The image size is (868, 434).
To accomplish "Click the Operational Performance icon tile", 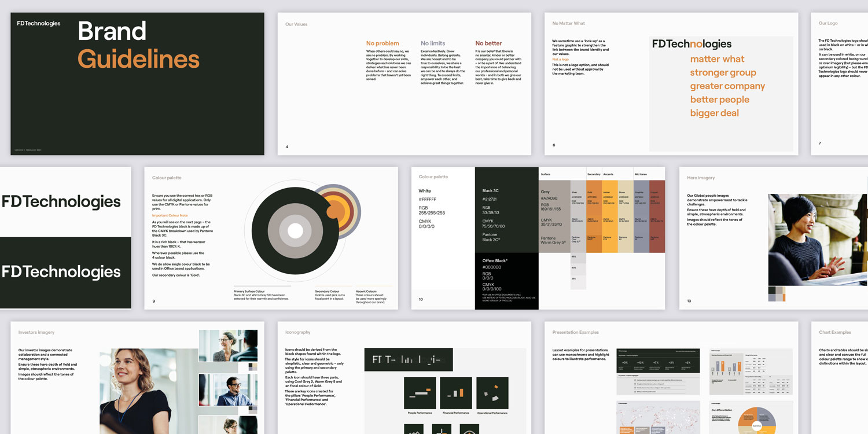I will click(x=492, y=393).
